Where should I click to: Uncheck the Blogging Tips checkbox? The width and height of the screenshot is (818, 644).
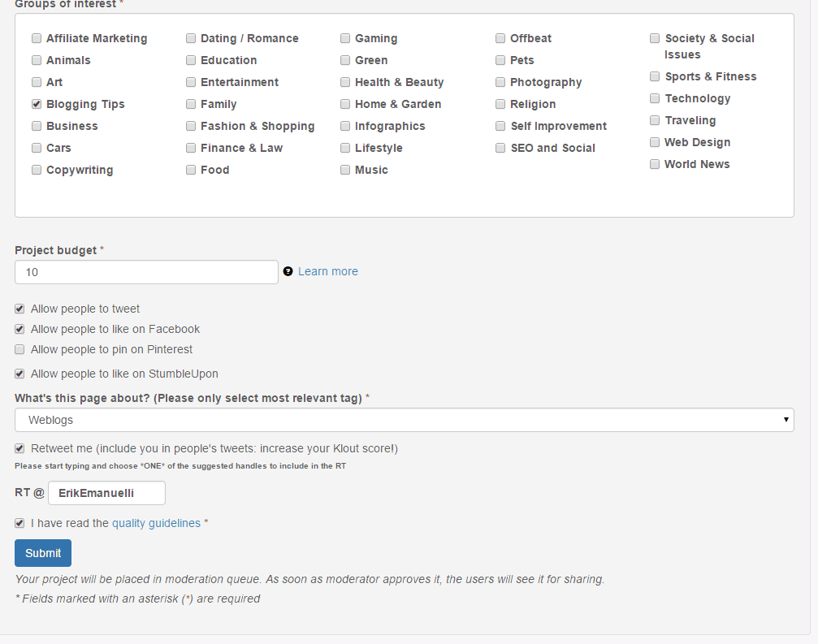point(37,104)
